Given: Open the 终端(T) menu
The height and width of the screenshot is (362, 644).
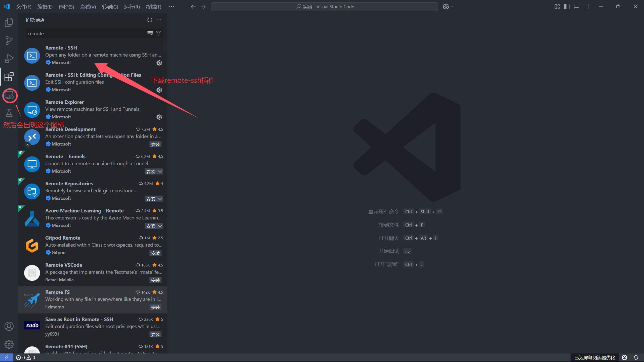Looking at the screenshot, I should (x=153, y=7).
